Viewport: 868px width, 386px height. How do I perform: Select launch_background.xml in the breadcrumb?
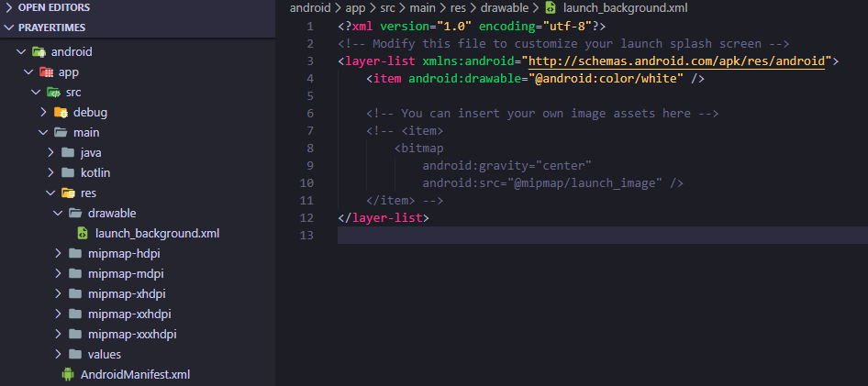(625, 7)
